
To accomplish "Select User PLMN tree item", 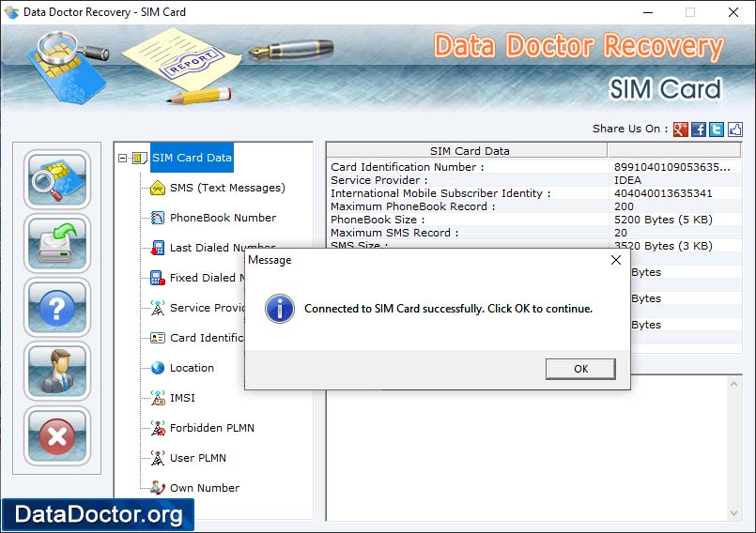I will [x=197, y=458].
